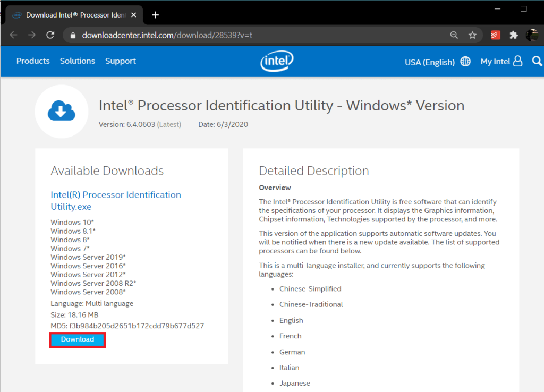The width and height of the screenshot is (544, 392).
Task: Click the German list item
Action: (x=292, y=352)
